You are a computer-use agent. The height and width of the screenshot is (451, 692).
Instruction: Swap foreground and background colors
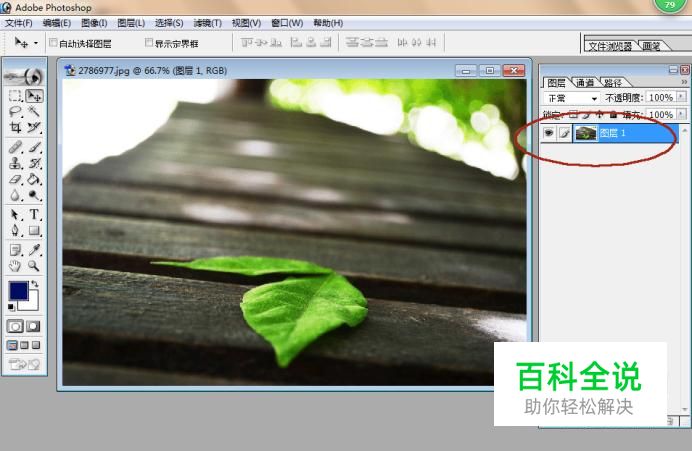pos(35,285)
